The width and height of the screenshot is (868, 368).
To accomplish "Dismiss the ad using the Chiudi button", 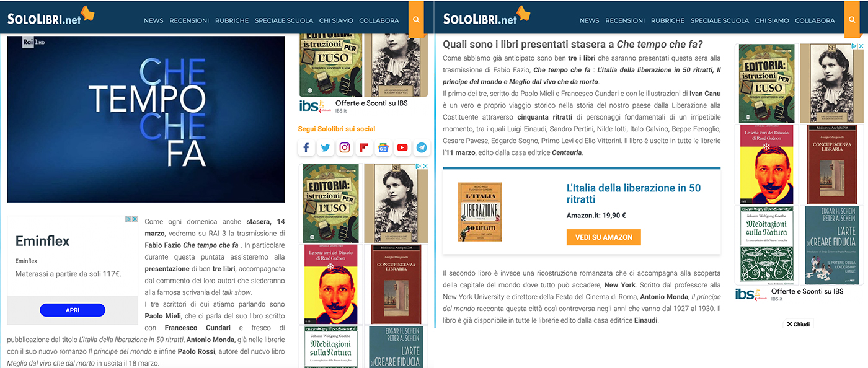I will click(799, 324).
